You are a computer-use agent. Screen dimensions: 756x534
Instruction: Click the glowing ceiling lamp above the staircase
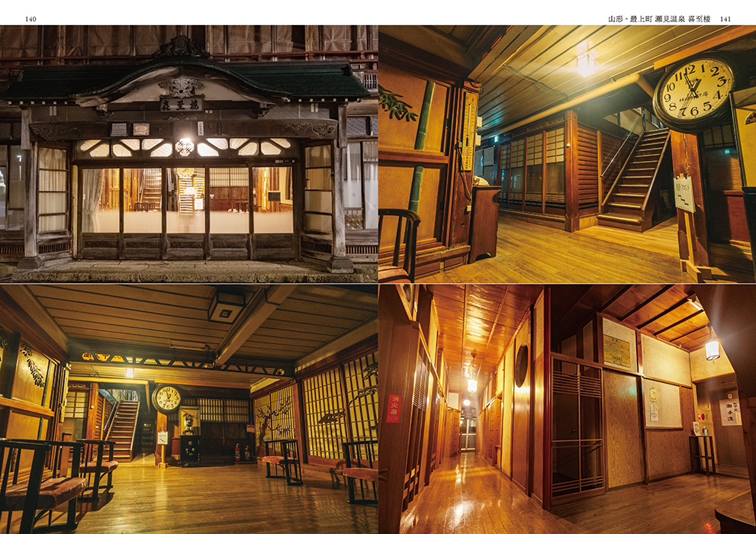click(x=585, y=60)
